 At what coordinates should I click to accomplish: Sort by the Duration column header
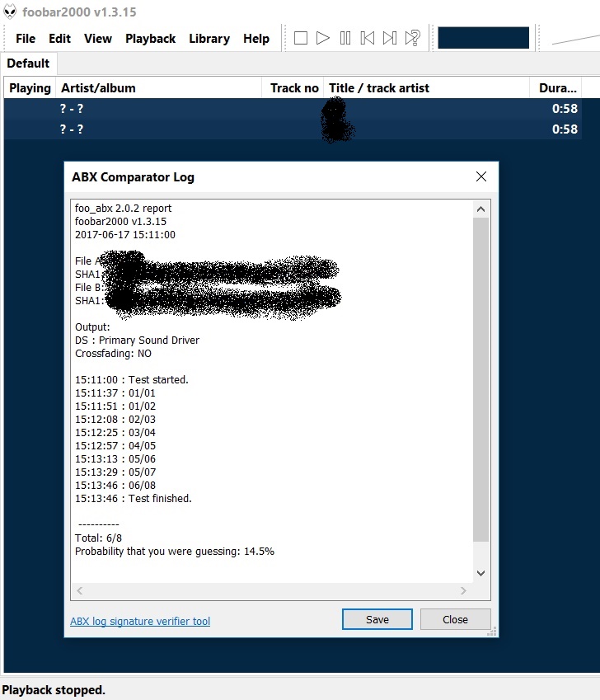555,88
